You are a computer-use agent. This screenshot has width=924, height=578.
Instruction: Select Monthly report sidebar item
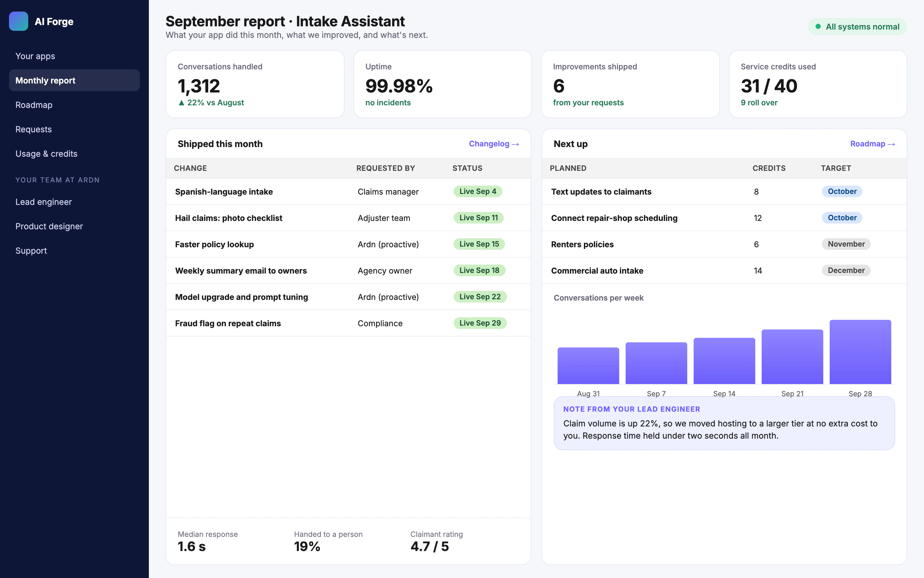74,80
